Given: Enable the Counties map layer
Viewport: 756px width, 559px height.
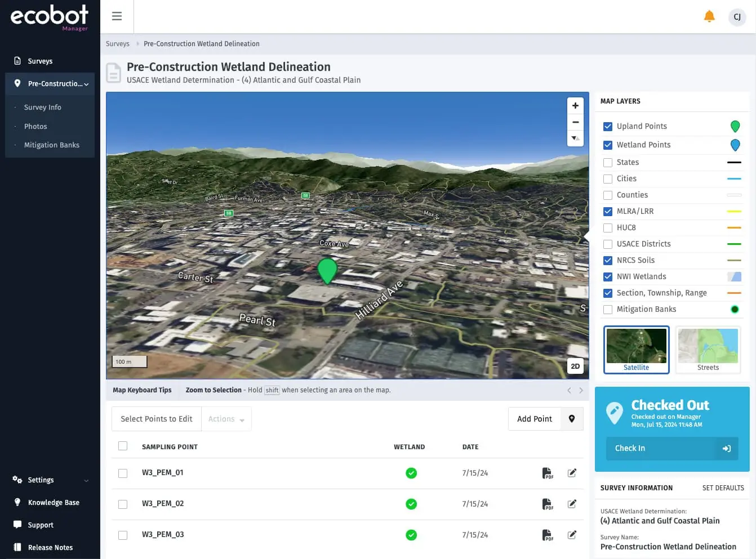Looking at the screenshot, I should pos(607,195).
